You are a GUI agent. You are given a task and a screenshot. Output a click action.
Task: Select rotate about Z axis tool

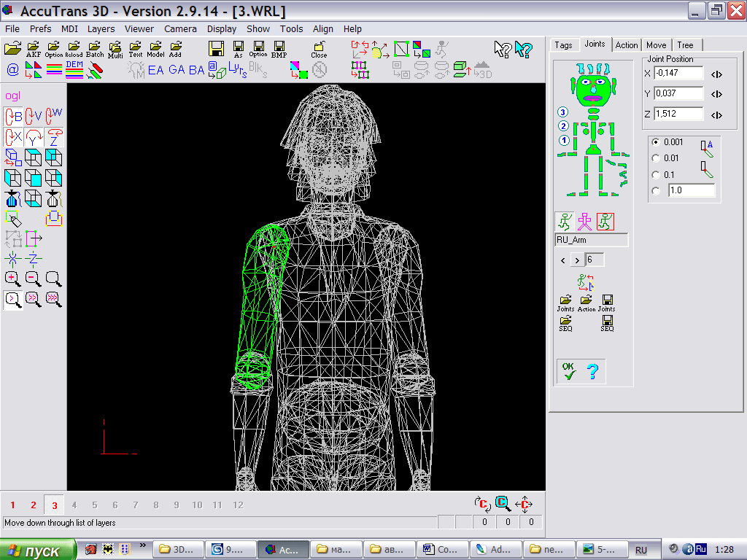pos(54,137)
